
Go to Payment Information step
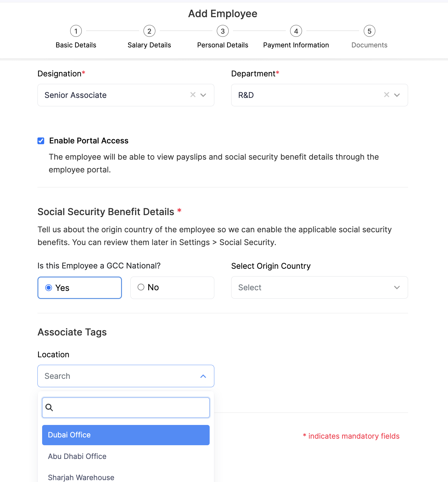pyautogui.click(x=296, y=45)
